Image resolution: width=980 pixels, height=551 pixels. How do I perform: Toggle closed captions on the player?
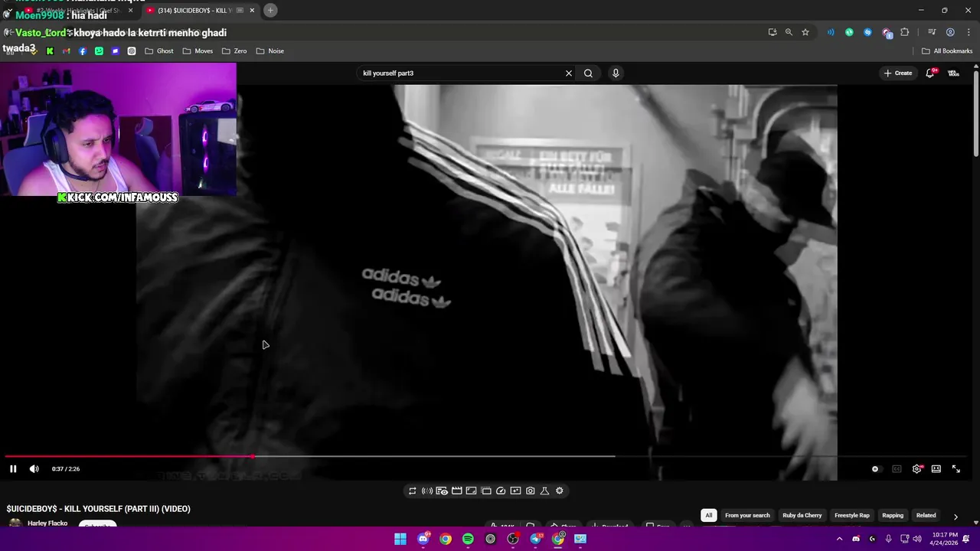[x=897, y=469]
